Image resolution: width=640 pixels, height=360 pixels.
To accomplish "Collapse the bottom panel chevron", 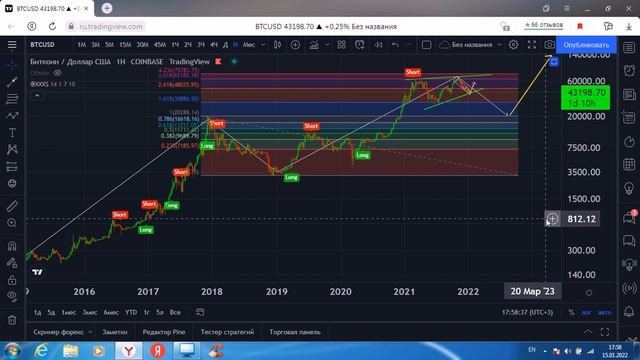I will click(x=588, y=332).
